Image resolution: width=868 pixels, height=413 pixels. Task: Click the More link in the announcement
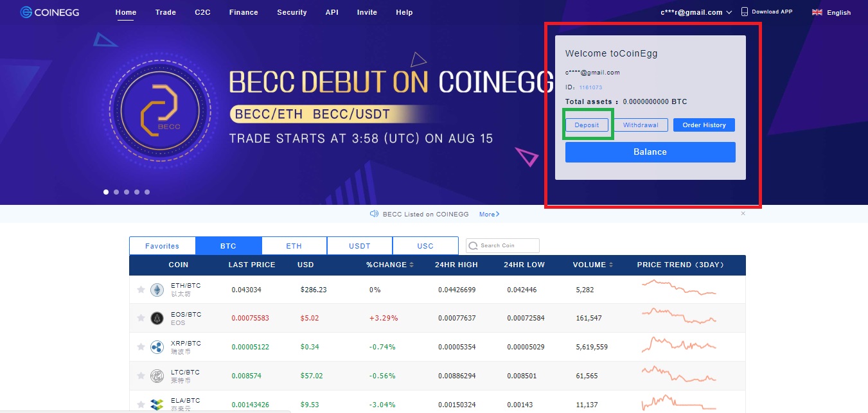pos(489,214)
